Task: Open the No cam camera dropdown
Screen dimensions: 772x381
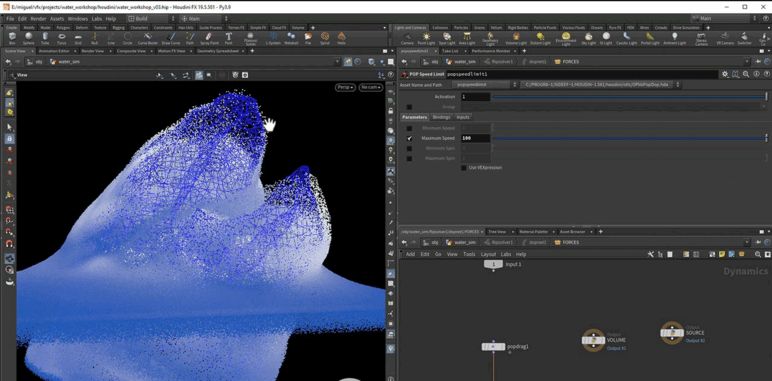Action: (x=371, y=87)
